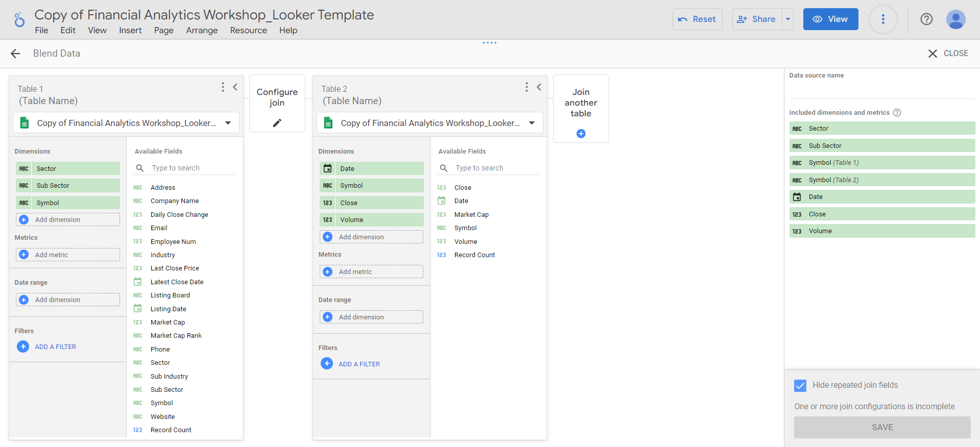The image size is (980, 447).
Task: Open the user account avatar
Action: coord(955,19)
